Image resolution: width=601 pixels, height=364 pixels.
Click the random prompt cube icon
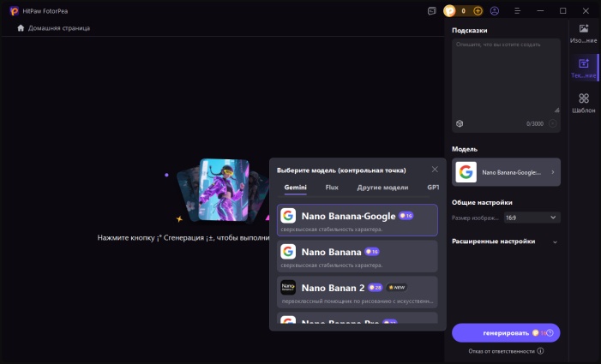(460, 124)
